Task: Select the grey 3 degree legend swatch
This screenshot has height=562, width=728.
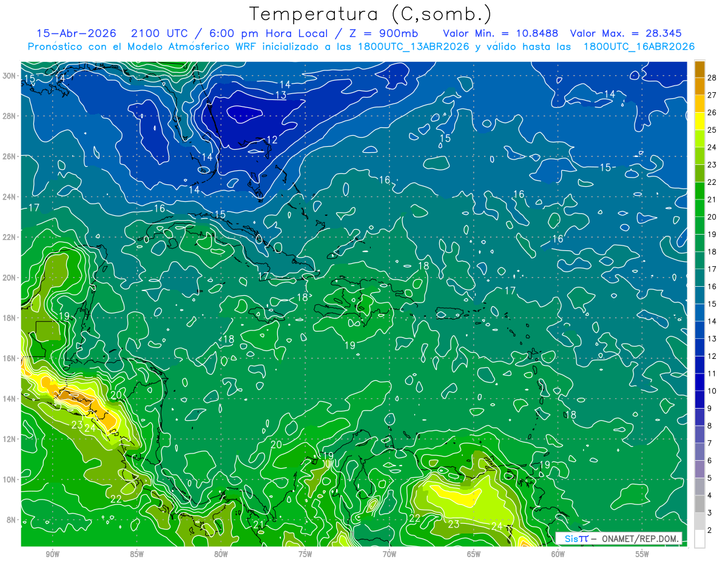Action: (x=699, y=504)
